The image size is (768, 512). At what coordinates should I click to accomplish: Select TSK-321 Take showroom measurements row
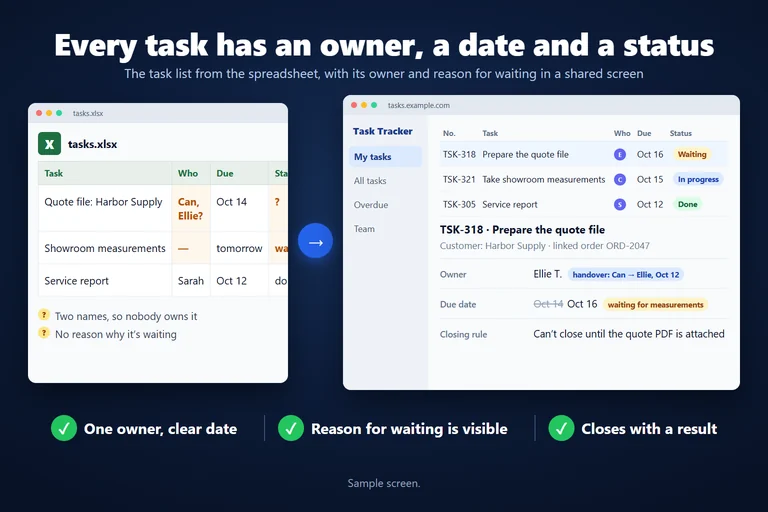[x=584, y=179]
